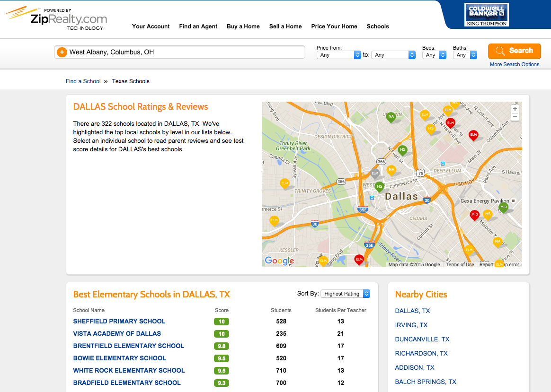Click the yellow ELM marker by the Google logo
Screen dimensions: 551x392
pyautogui.click(x=323, y=261)
